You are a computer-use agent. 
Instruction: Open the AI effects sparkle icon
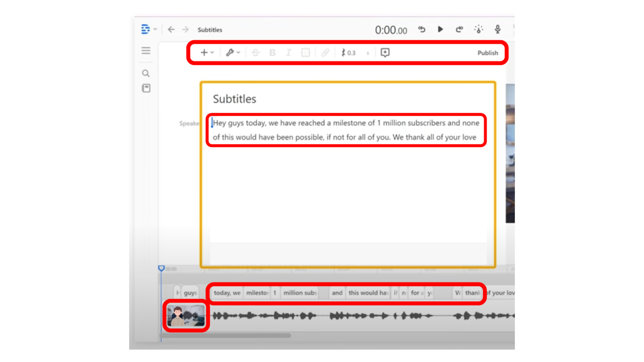click(x=478, y=29)
